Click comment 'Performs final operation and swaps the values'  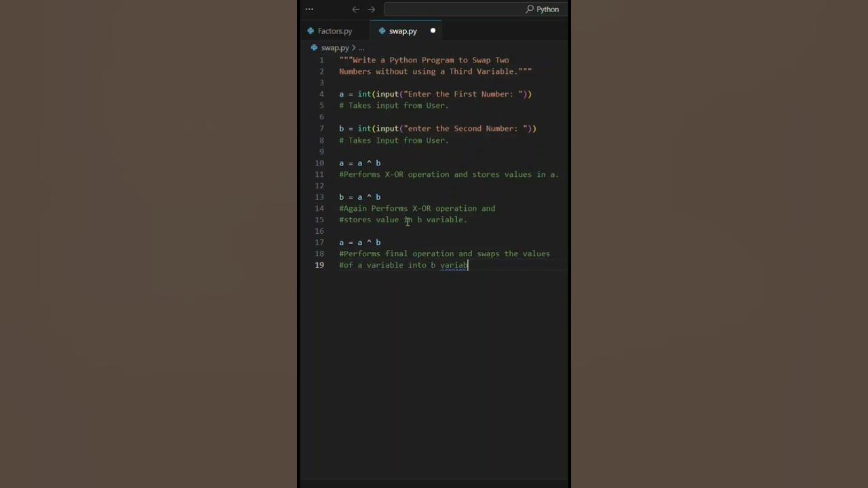pyautogui.click(x=445, y=254)
